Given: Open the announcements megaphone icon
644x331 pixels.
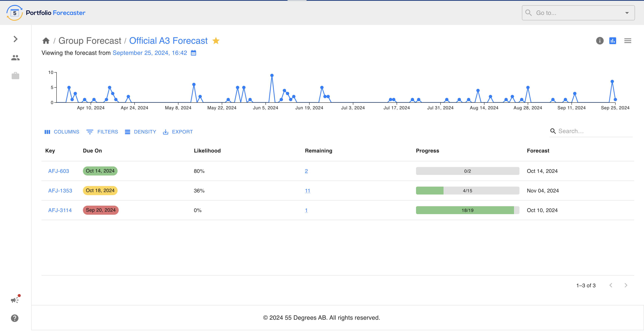Looking at the screenshot, I should (x=15, y=300).
